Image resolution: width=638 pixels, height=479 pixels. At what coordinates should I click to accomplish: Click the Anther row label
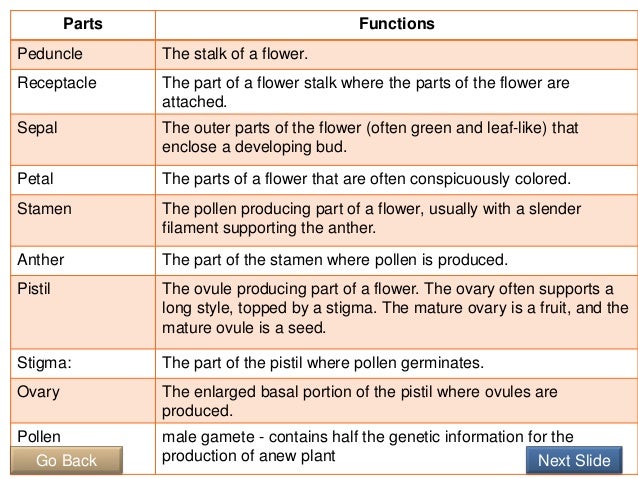(40, 260)
